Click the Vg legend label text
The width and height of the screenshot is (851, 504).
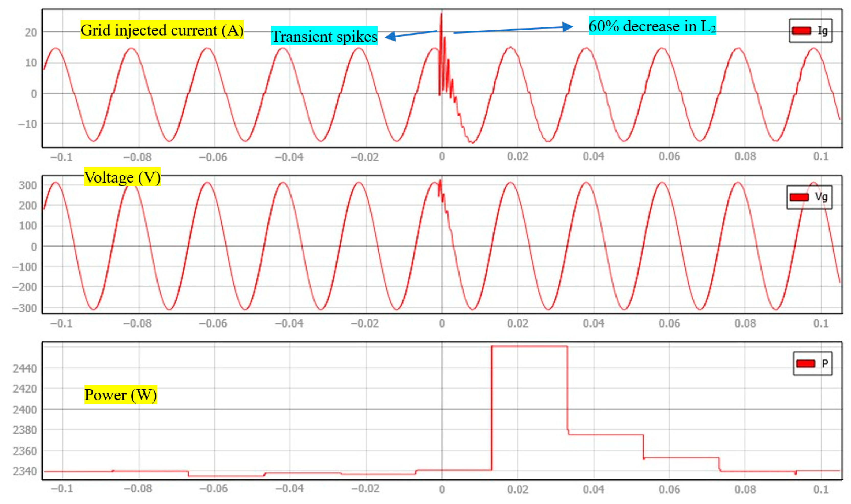[x=821, y=197]
